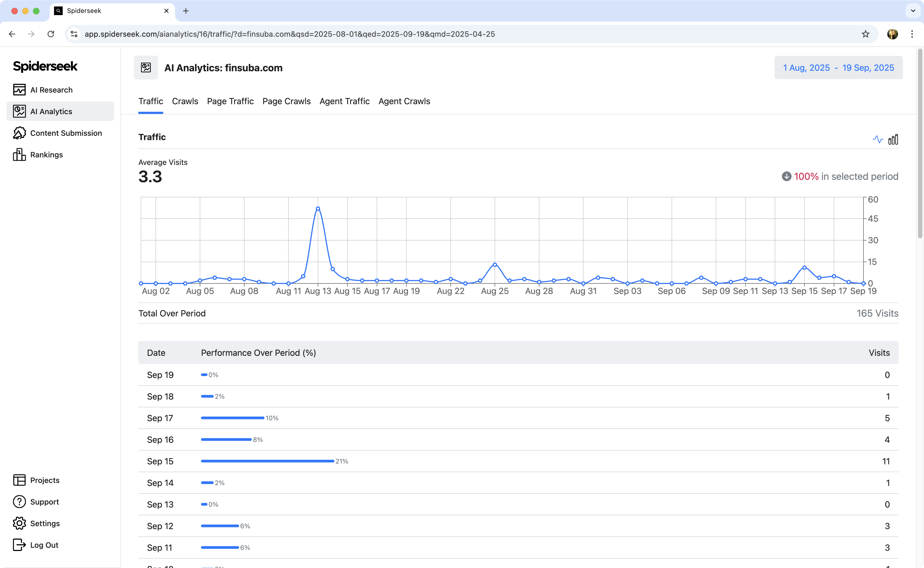The width and height of the screenshot is (924, 568).
Task: Open the Projects icon
Action: tap(19, 480)
